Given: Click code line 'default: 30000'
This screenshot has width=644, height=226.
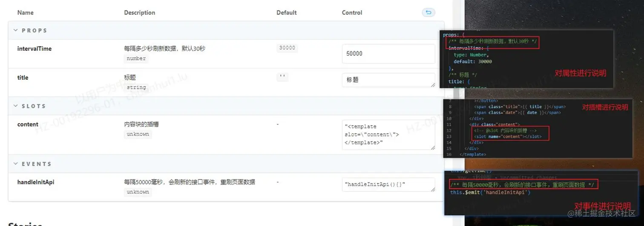Looking at the screenshot, I should pos(472,61).
